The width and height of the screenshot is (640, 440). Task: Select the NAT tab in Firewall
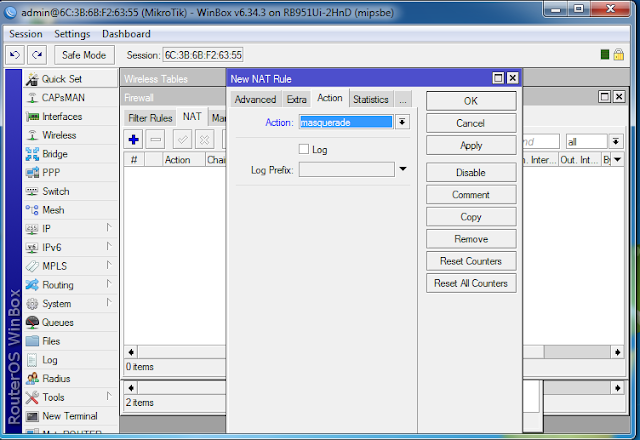click(x=192, y=117)
